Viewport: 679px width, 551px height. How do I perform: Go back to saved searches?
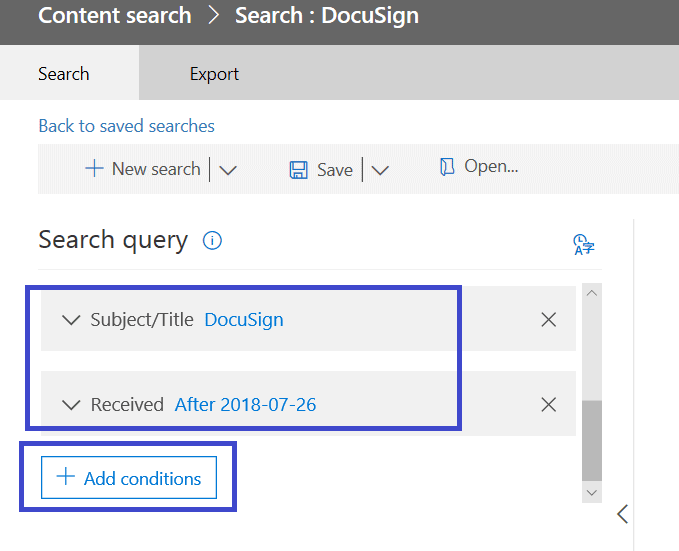tap(126, 126)
